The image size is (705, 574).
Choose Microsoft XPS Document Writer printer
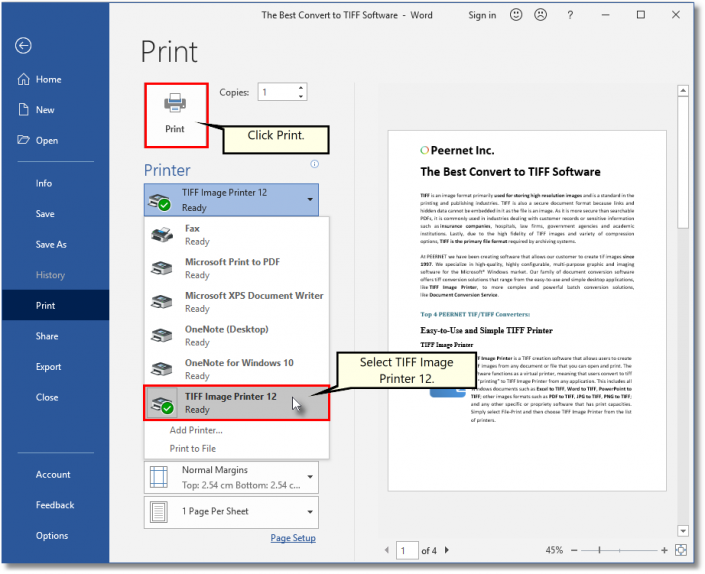pyautogui.click(x=236, y=302)
